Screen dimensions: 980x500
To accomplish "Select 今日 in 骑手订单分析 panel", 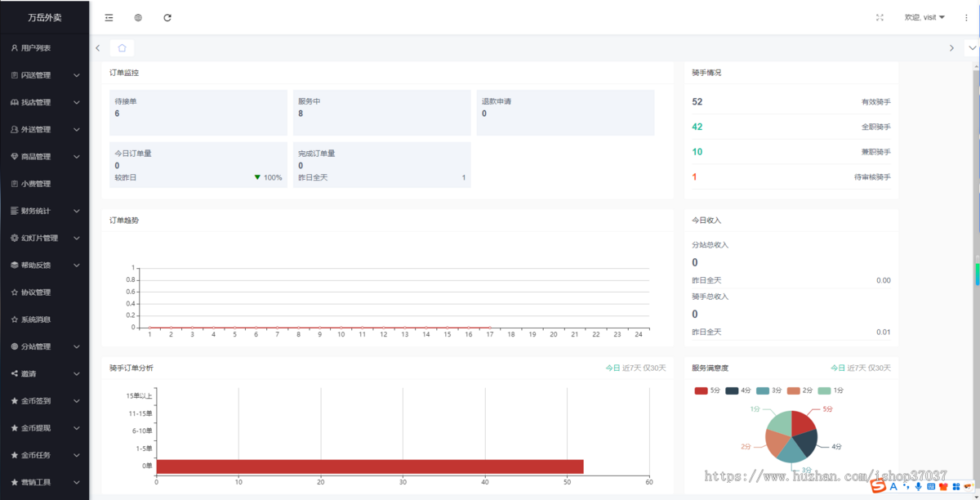I will pos(612,368).
